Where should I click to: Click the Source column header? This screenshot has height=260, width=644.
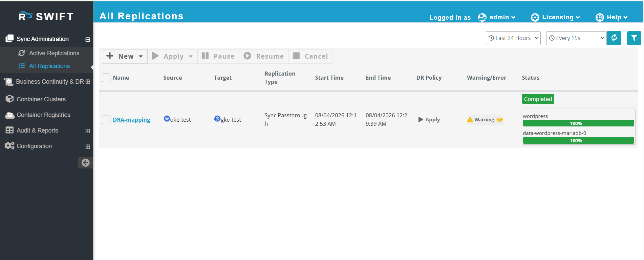[172, 78]
